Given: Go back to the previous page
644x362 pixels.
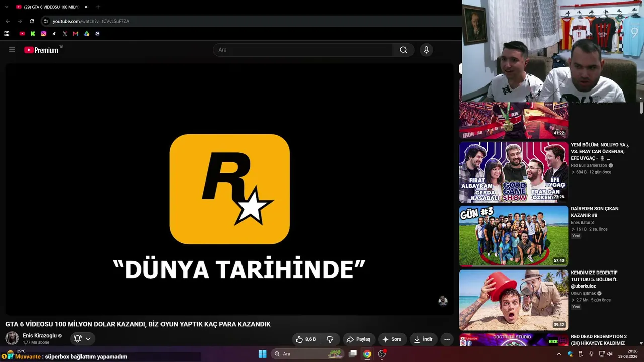Looking at the screenshot, I should click(x=8, y=21).
